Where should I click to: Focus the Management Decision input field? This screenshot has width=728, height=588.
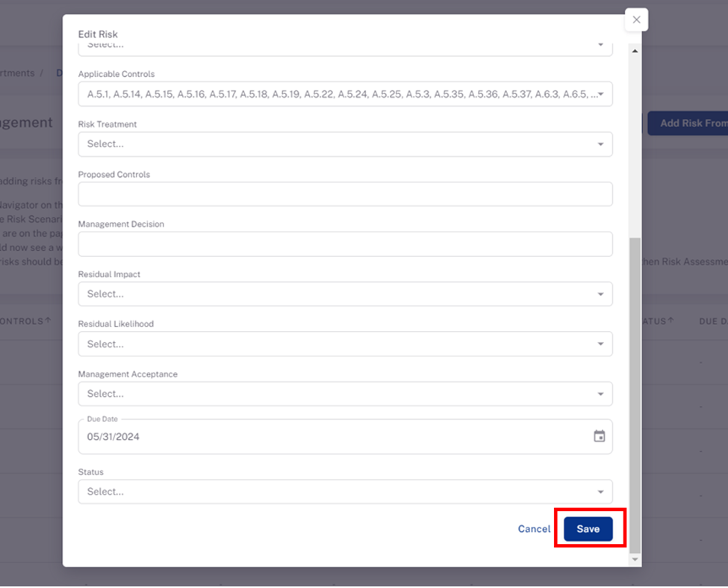pos(345,244)
